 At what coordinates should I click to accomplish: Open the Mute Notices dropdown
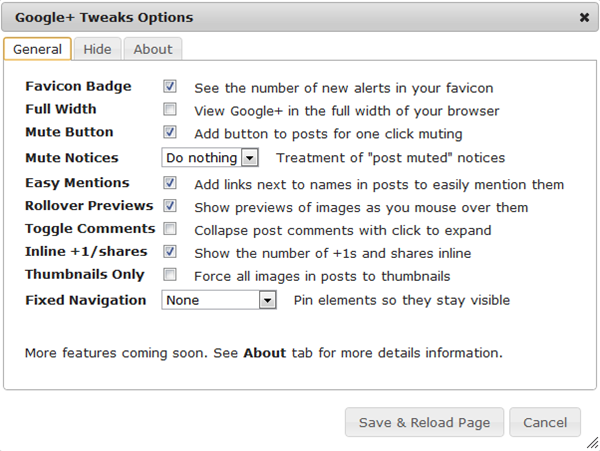[x=210, y=158]
